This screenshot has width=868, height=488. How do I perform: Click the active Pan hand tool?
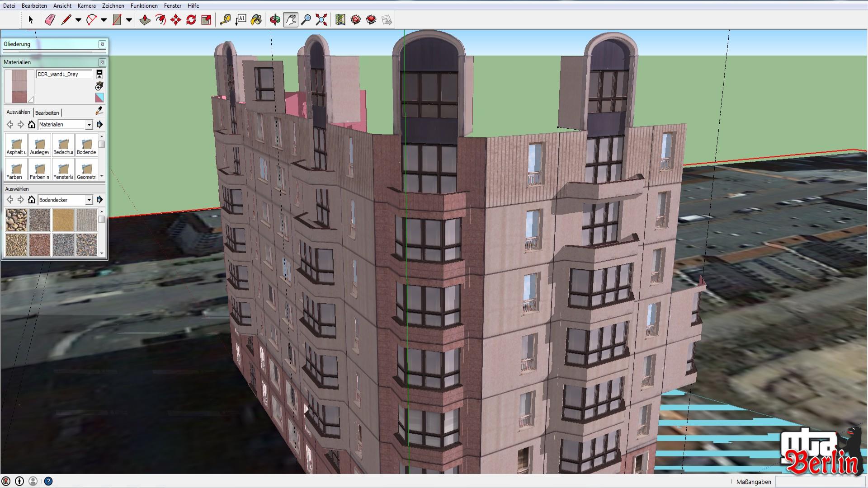point(291,20)
